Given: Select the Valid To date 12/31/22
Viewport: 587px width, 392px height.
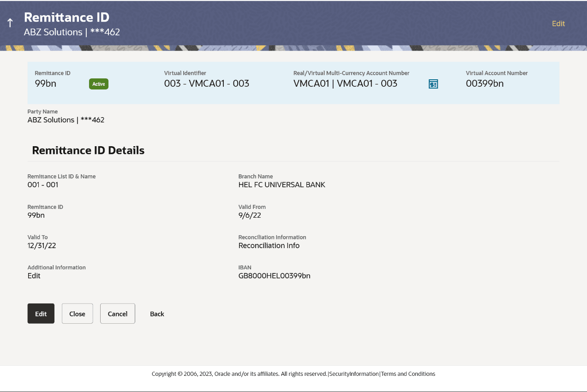Looking at the screenshot, I should pos(42,245).
